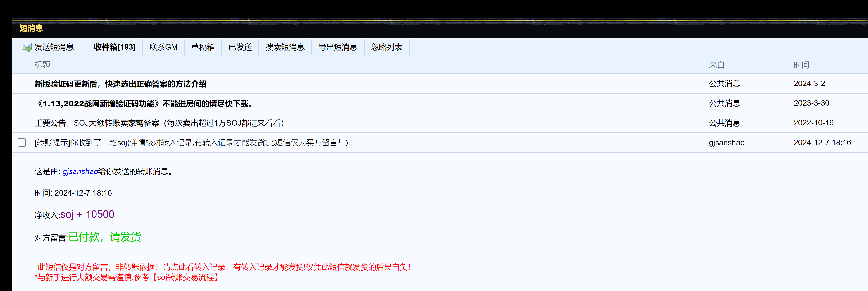Go to 搜索短消息 tab
This screenshot has height=291, width=868.
[285, 47]
